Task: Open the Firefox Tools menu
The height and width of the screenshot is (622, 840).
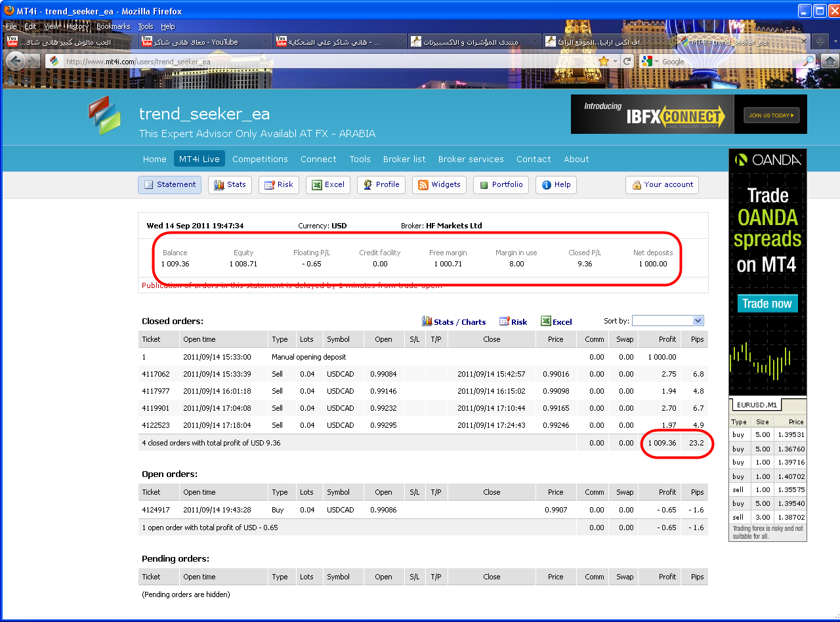Action: pos(146,26)
